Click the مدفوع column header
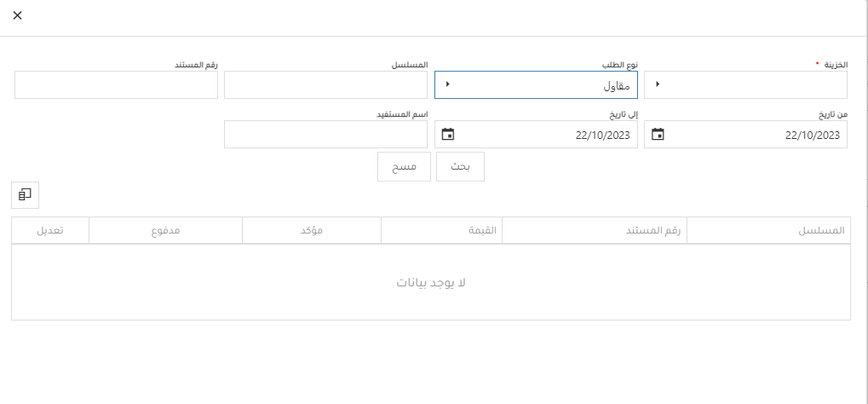The image size is (868, 404). (x=165, y=231)
